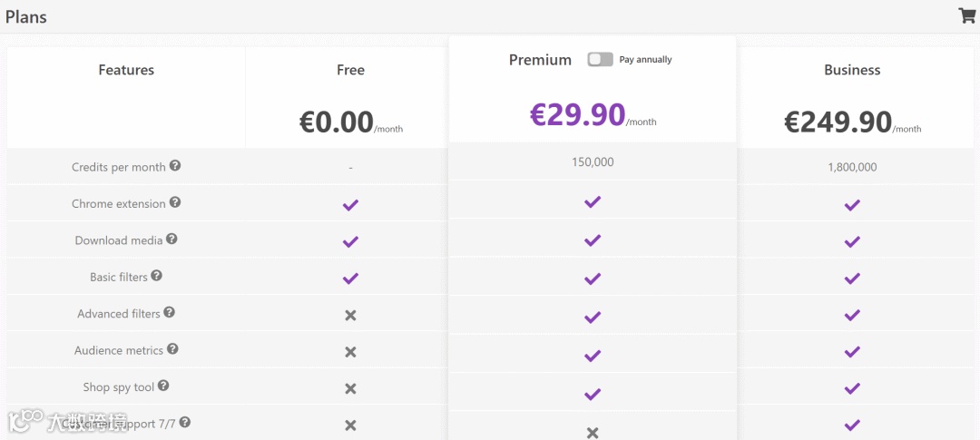Open the shopping cart icon
980x440 pixels.
966,15
